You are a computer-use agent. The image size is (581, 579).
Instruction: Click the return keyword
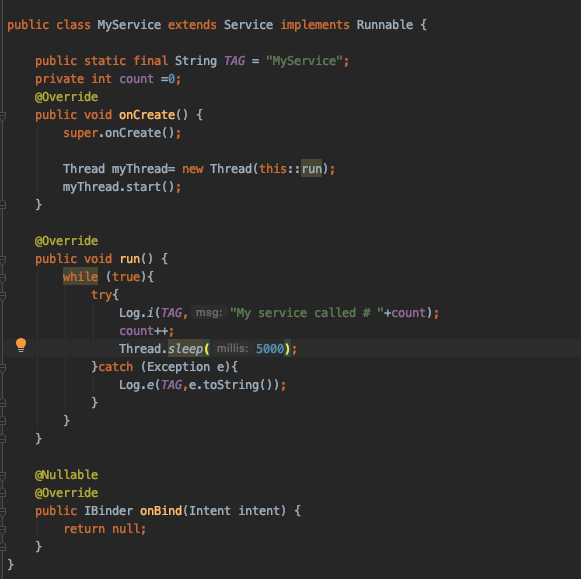84,529
